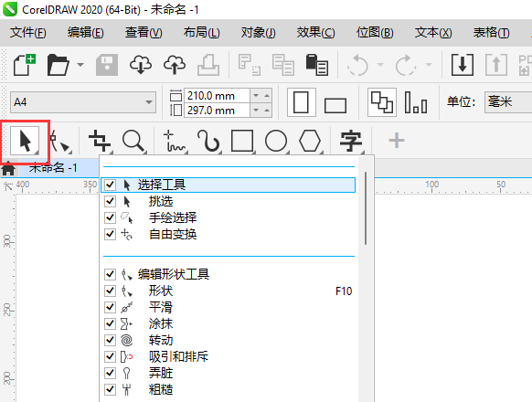Click the Redo arrow icon
The width and height of the screenshot is (532, 402).
(406, 65)
